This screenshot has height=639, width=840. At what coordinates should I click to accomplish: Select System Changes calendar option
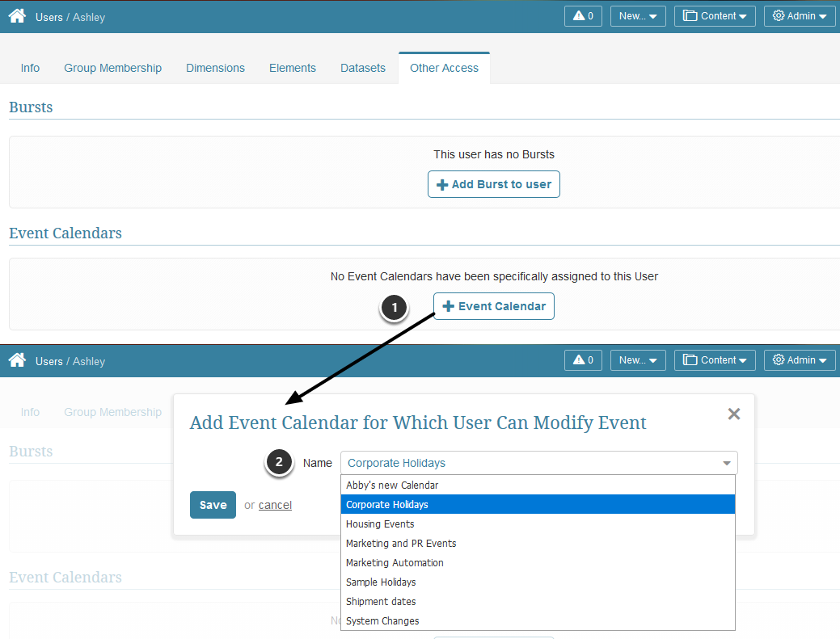382,621
